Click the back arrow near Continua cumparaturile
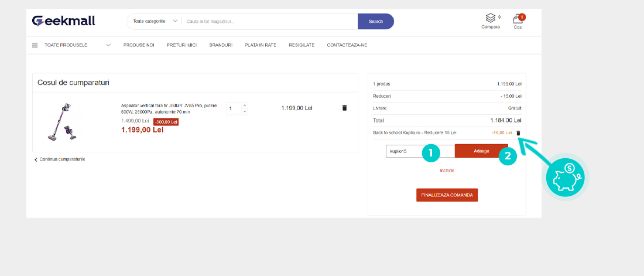This screenshot has width=644, height=276. (36, 159)
